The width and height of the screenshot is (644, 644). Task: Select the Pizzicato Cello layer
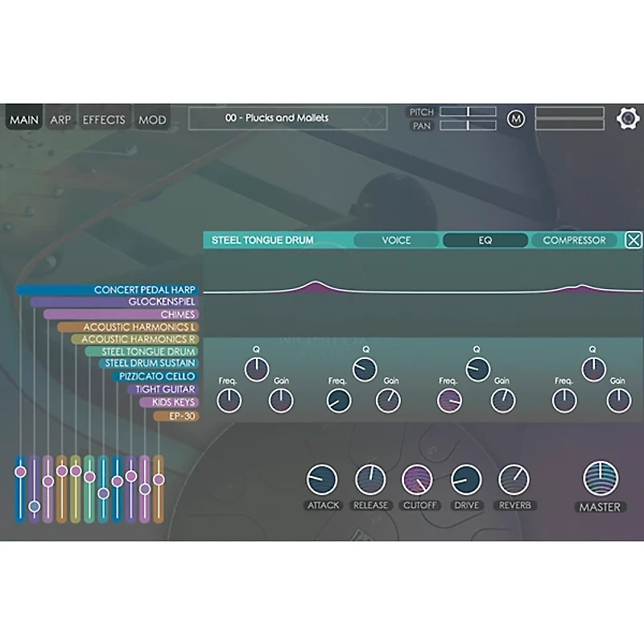[x=156, y=377]
